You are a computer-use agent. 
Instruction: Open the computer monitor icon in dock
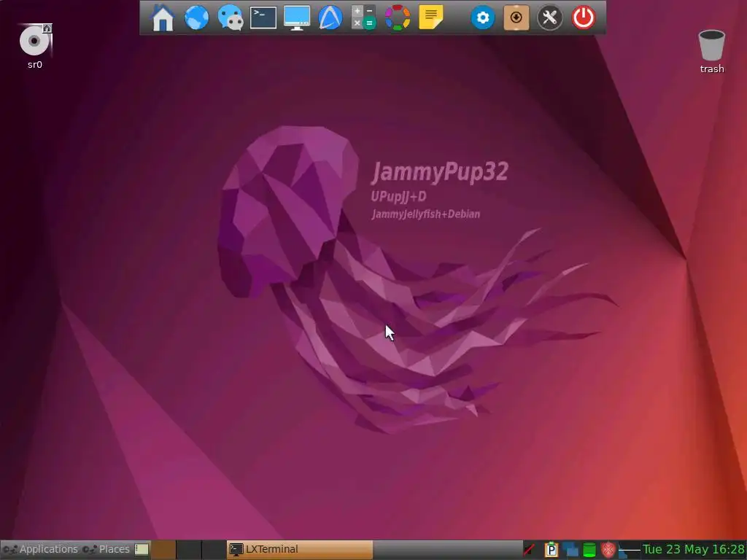[297, 18]
